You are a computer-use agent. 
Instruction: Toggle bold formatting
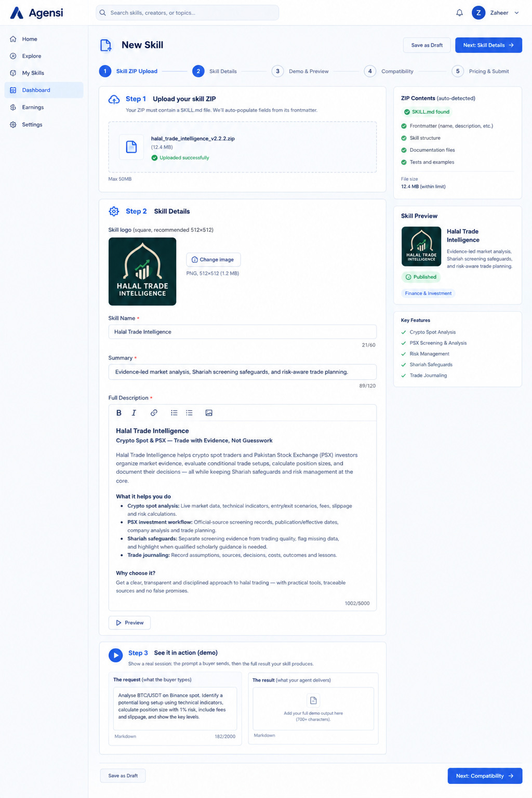(x=119, y=413)
